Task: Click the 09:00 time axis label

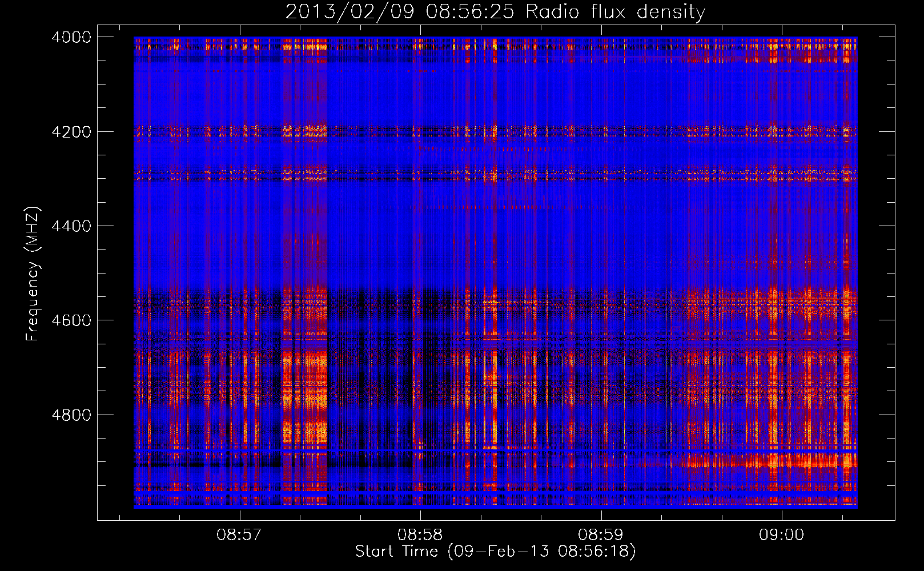Action: click(781, 534)
